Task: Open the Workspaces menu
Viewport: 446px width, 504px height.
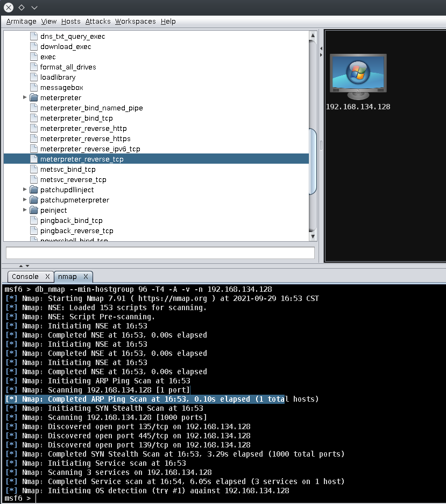Action: click(135, 22)
